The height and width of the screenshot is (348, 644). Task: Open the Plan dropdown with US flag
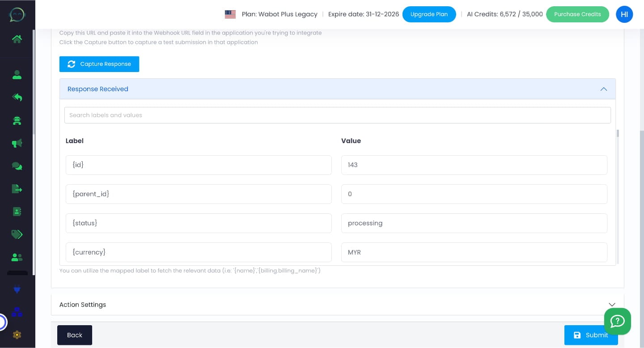click(230, 14)
